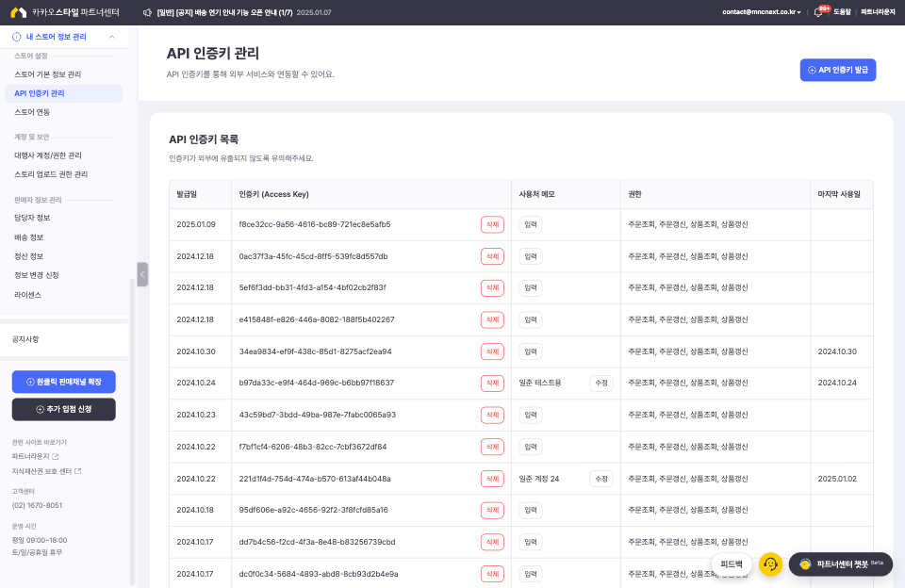
Task: Click 입력 memo button for key e415848f
Action: point(531,319)
